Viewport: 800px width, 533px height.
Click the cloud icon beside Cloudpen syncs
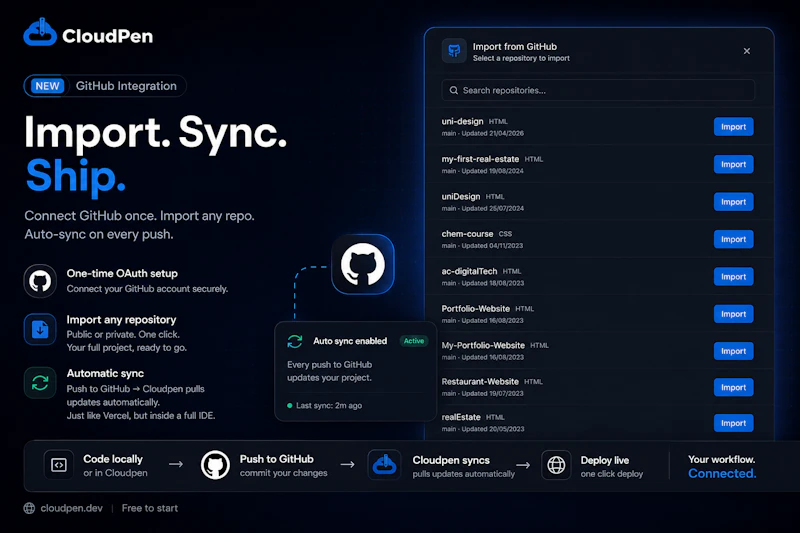384,465
